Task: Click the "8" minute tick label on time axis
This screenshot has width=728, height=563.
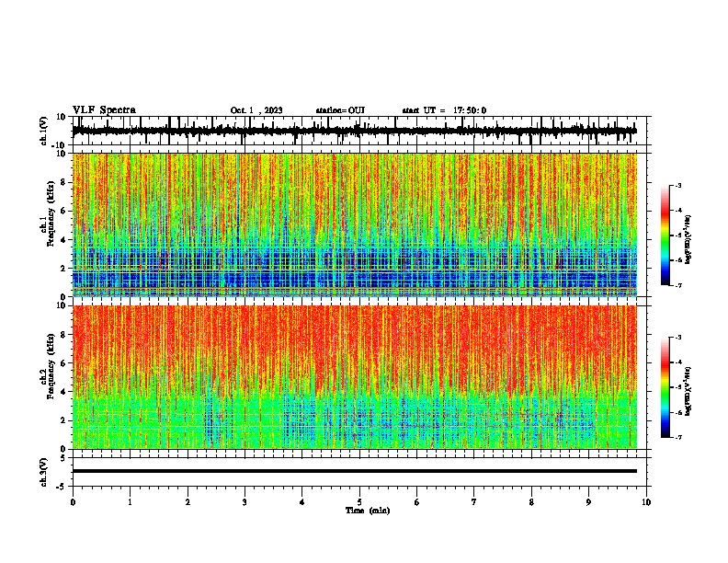Action: pos(531,502)
